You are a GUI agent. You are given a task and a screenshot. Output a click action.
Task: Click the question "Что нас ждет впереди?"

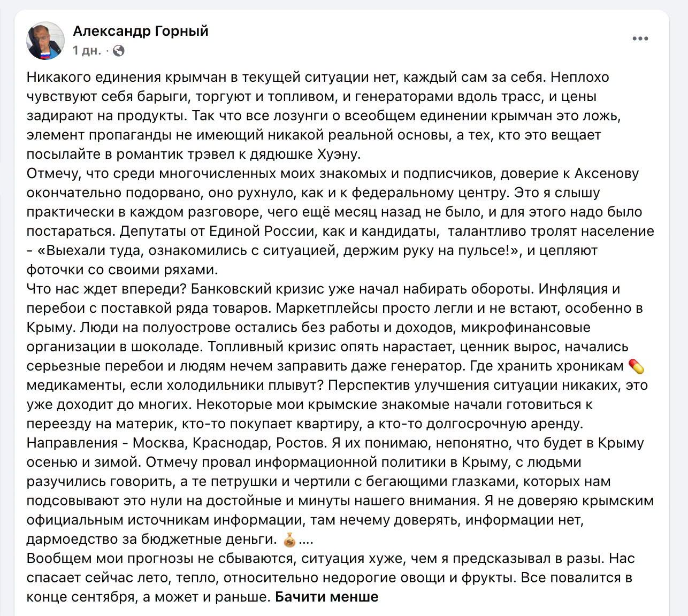[x=106, y=289]
